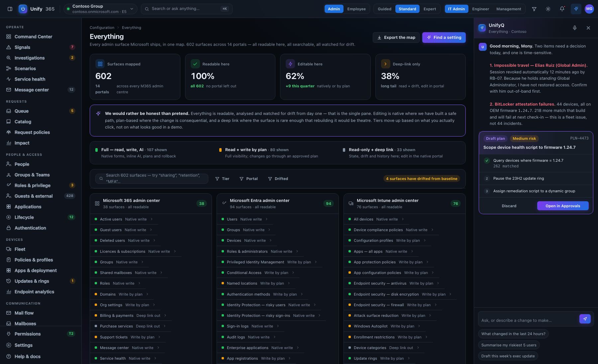Screen dimensions: 598x364
Task: Click the Updates & rings history icon
Action: click(9, 281)
